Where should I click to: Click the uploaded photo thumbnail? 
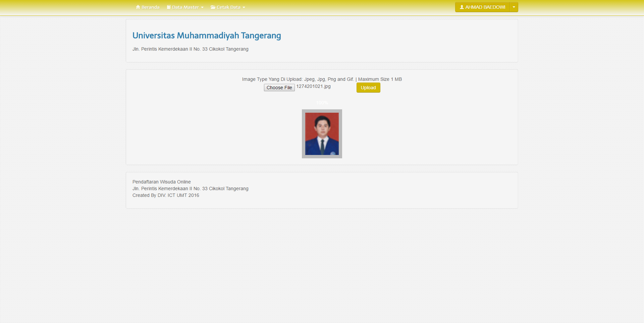[x=322, y=134]
